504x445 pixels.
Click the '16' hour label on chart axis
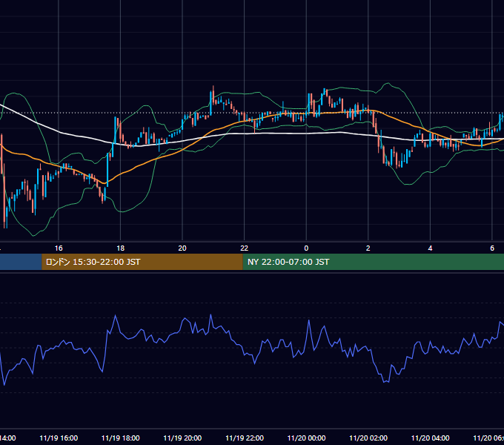coord(59,248)
